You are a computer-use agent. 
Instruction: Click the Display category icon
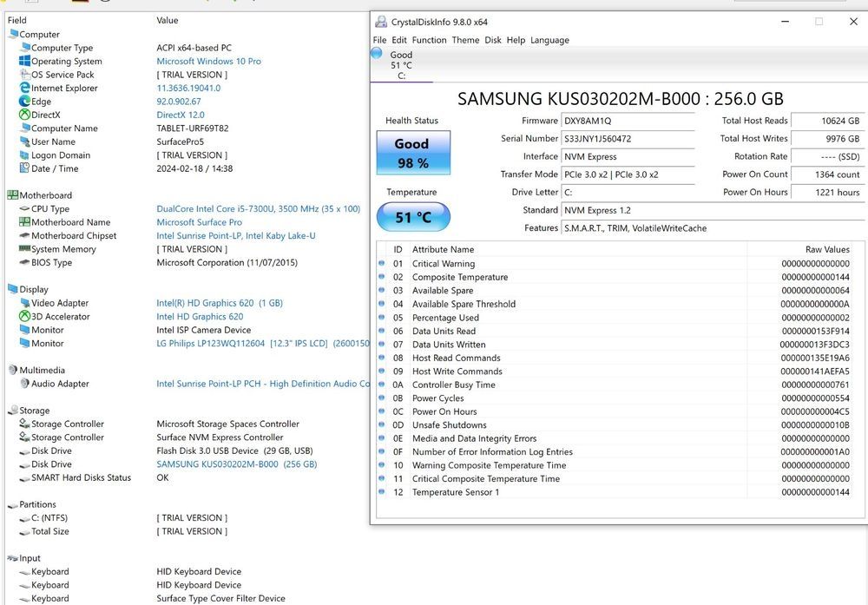click(x=13, y=289)
